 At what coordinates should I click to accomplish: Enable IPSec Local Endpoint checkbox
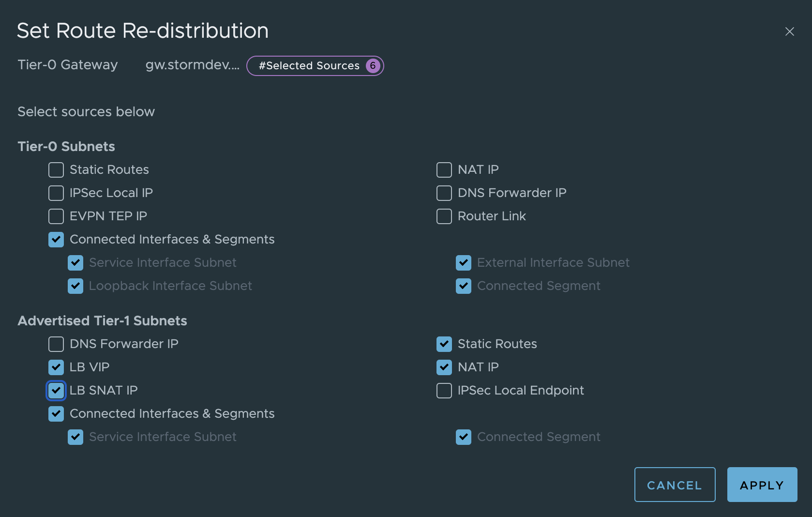444,391
